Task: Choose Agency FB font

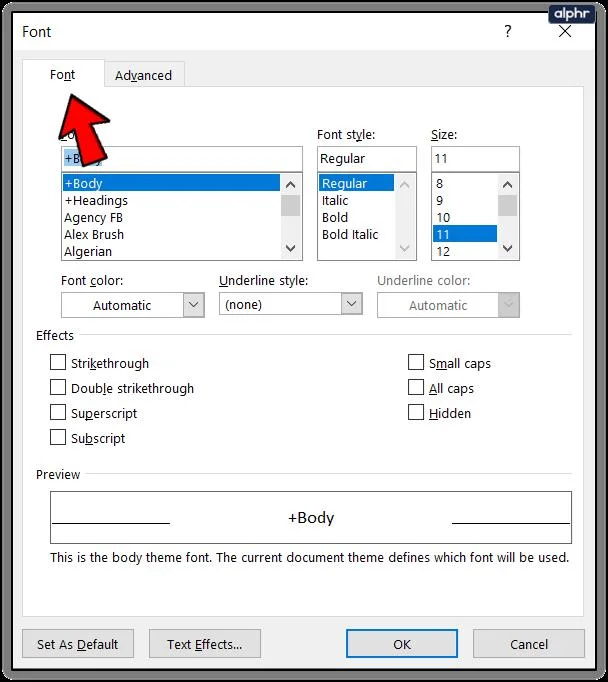Action: coord(171,217)
